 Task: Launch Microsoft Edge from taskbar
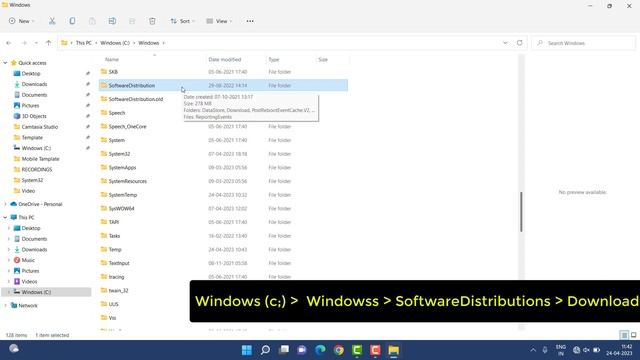click(320, 350)
